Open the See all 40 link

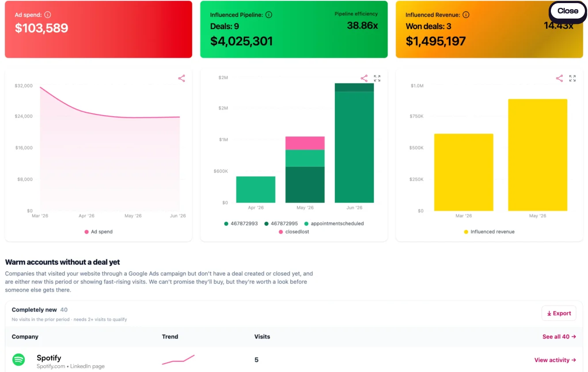(x=559, y=337)
